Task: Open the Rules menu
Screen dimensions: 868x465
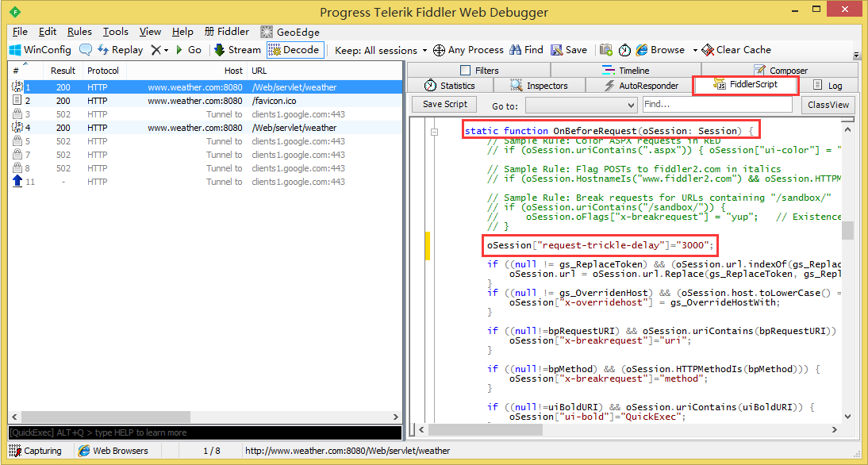Action: coord(79,32)
